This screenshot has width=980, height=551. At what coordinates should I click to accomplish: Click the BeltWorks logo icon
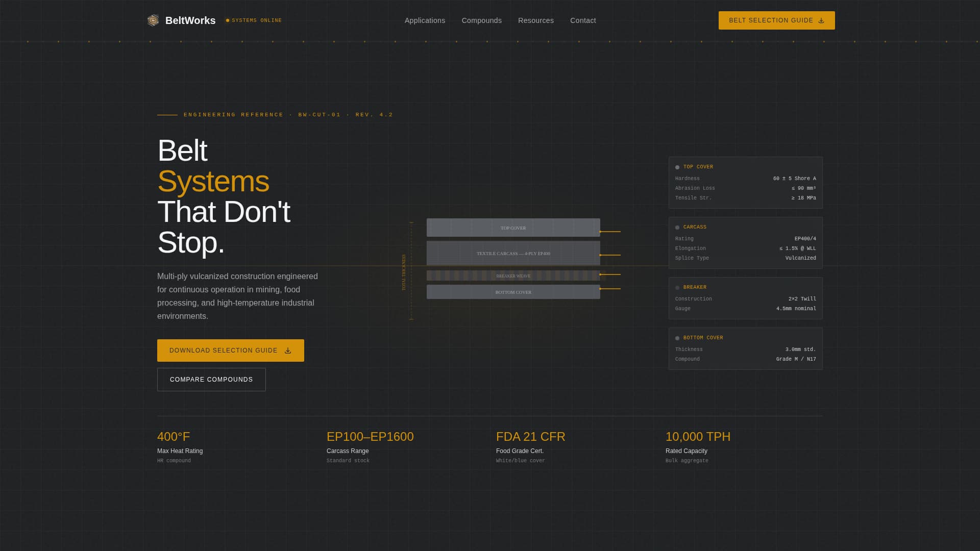(153, 20)
